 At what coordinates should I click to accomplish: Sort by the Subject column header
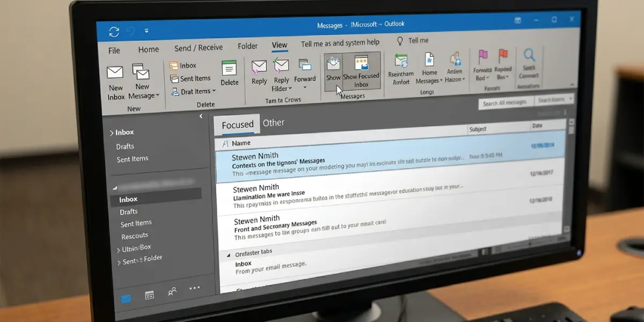coord(478,129)
